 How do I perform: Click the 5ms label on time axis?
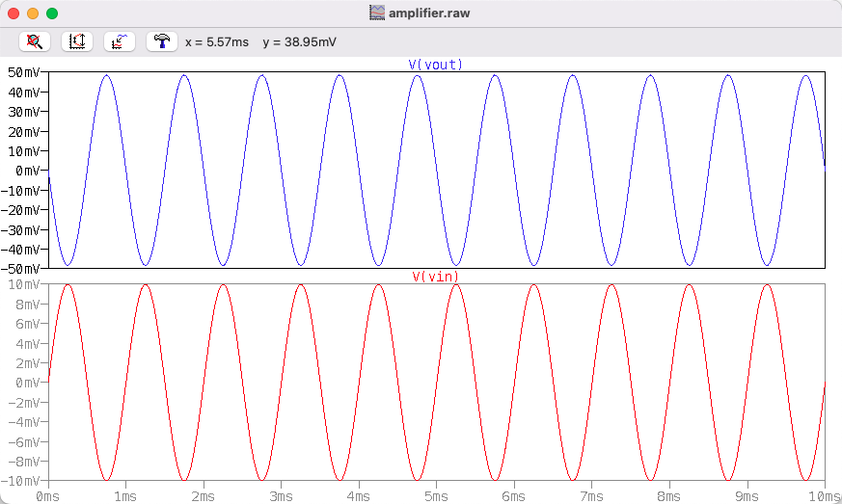pyautogui.click(x=436, y=496)
